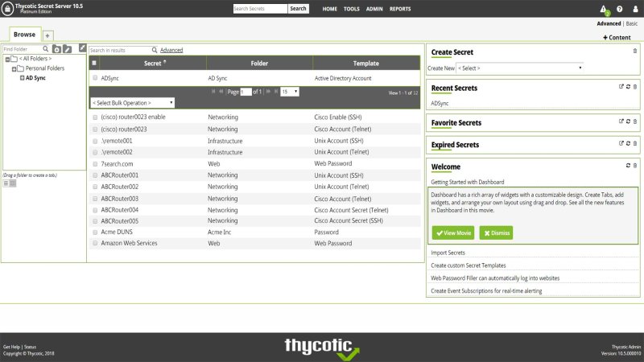The image size is (644, 362).
Task: Open the REPORTS menu
Action: pos(400,9)
